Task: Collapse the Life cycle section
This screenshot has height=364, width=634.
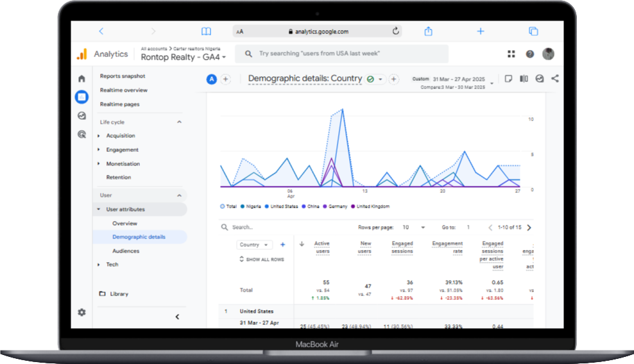Action: pos(179,122)
